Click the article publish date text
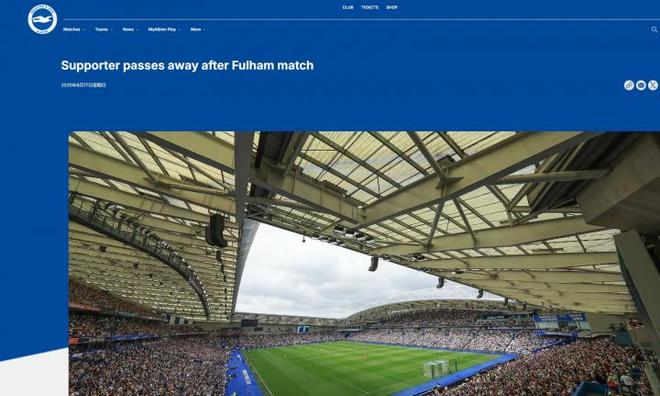This screenshot has height=396, width=660. pos(83,85)
